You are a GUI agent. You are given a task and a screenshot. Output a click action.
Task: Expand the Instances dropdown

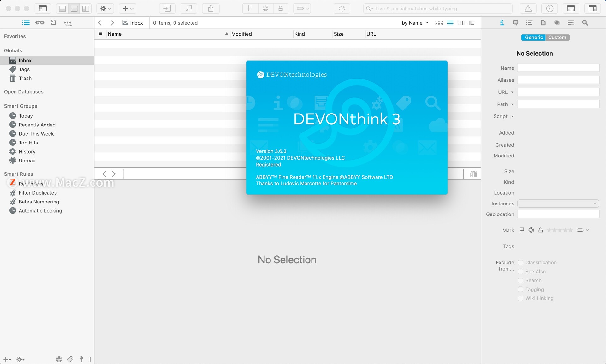tap(558, 203)
